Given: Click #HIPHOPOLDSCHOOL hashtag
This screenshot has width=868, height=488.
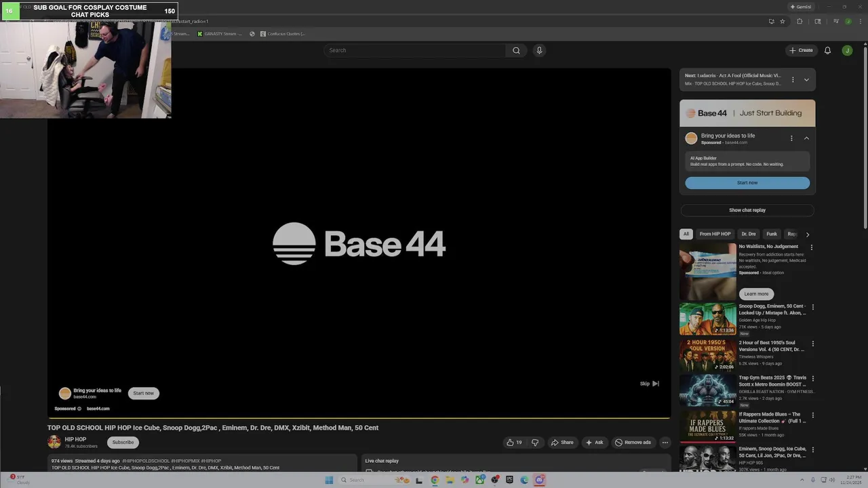Looking at the screenshot, I should click(146, 461).
